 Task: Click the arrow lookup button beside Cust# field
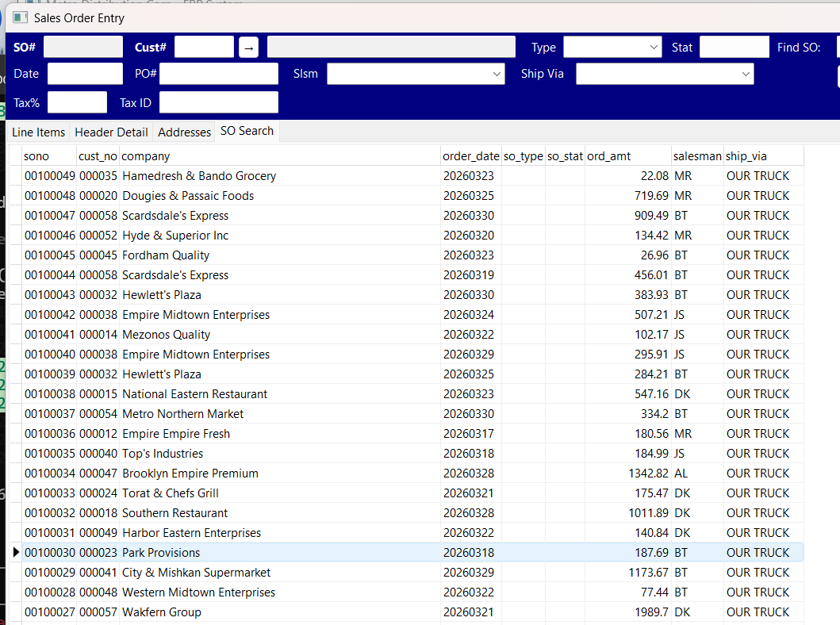[x=248, y=47]
